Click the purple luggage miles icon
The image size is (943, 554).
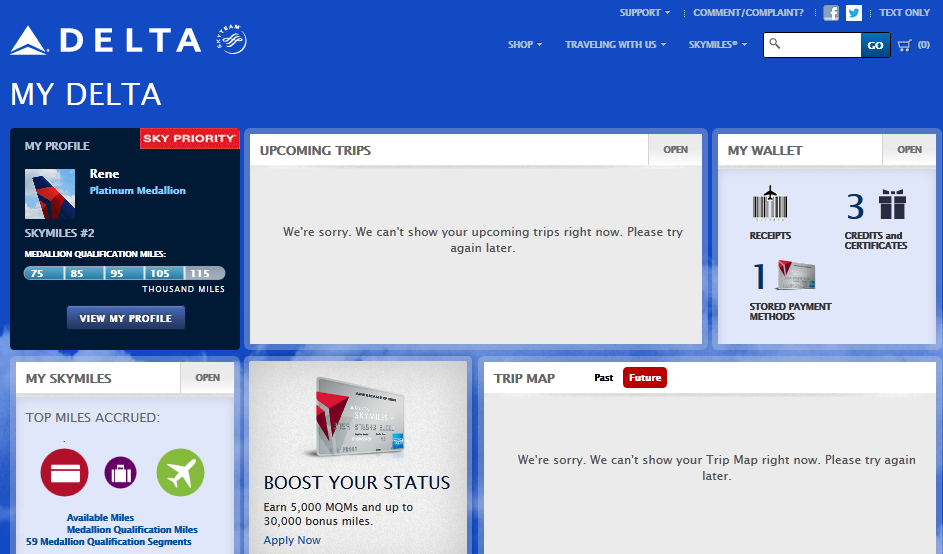[x=120, y=472]
